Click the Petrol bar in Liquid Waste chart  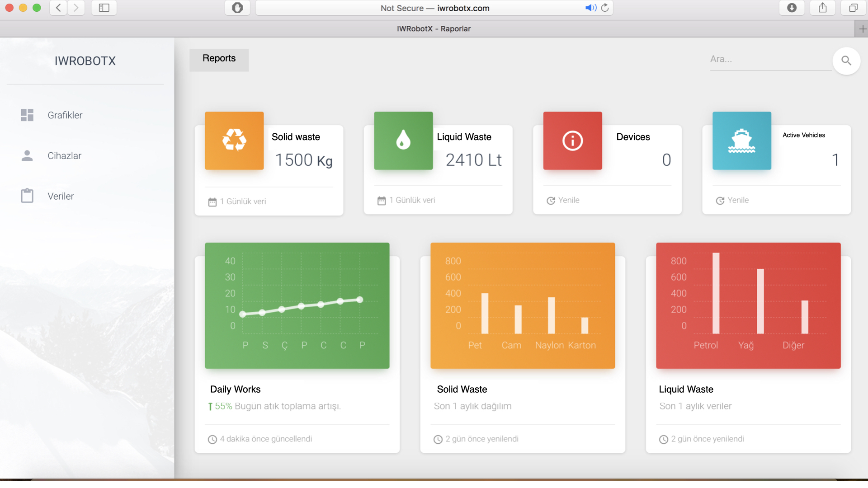[x=716, y=293]
